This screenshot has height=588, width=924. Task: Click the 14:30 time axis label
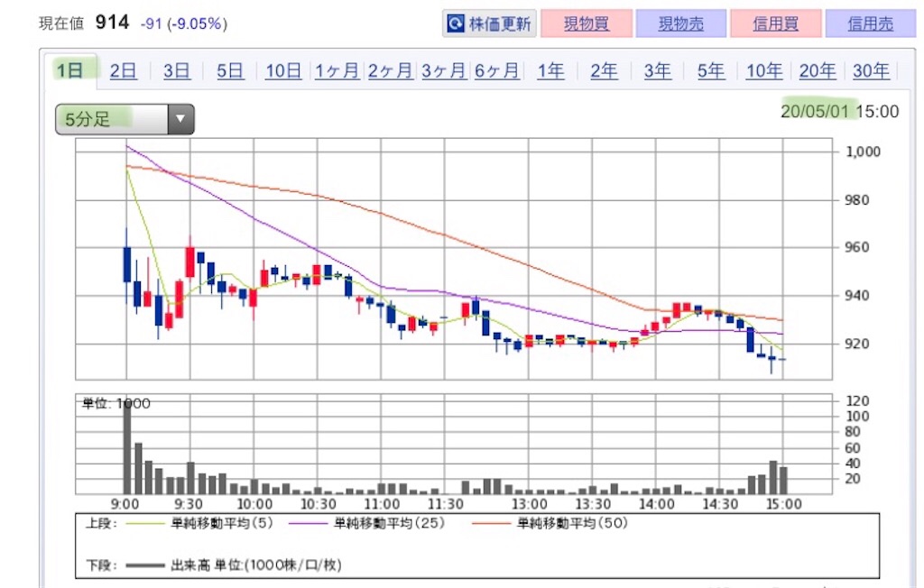click(720, 504)
